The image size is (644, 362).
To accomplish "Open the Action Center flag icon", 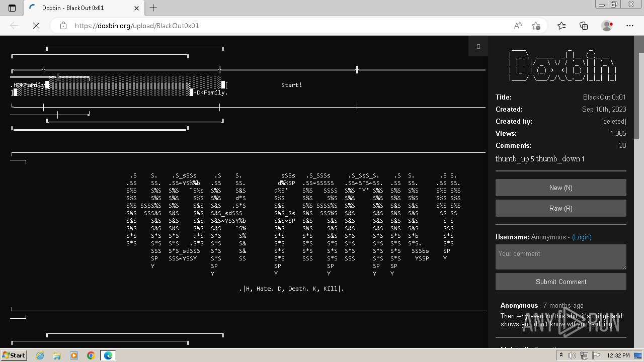I will [596, 355].
